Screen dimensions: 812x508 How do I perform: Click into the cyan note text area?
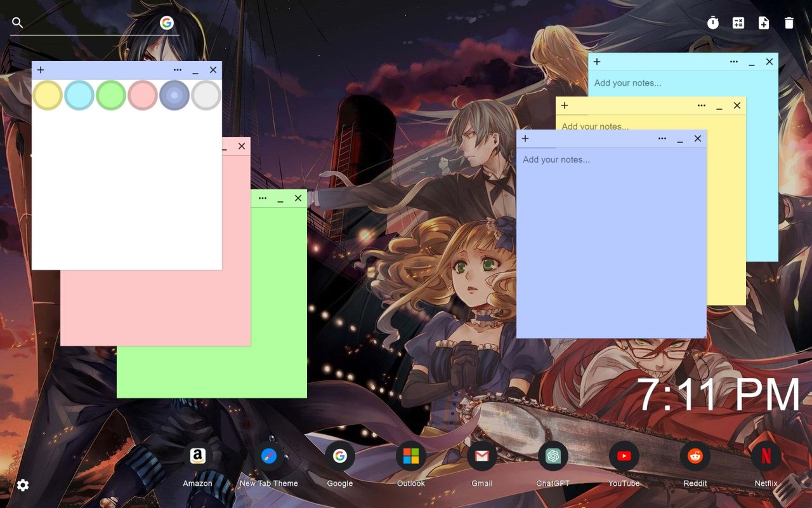(x=683, y=83)
